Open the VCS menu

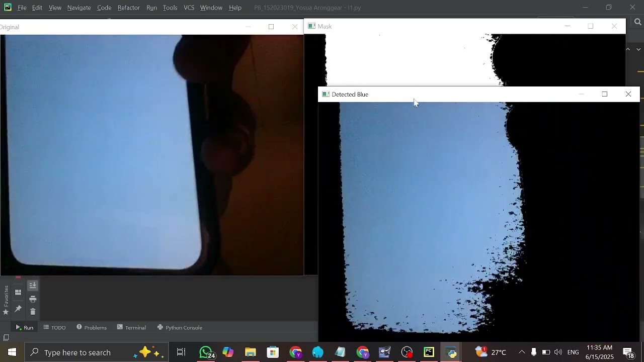[189, 8]
